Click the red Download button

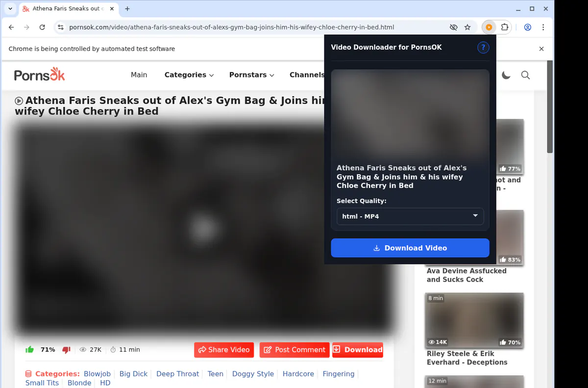[x=358, y=350]
